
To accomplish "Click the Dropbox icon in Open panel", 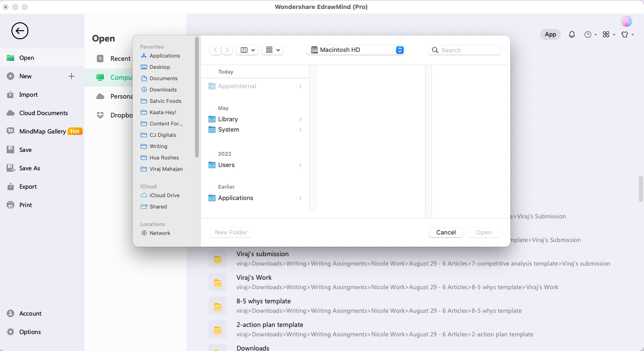I will tap(100, 115).
